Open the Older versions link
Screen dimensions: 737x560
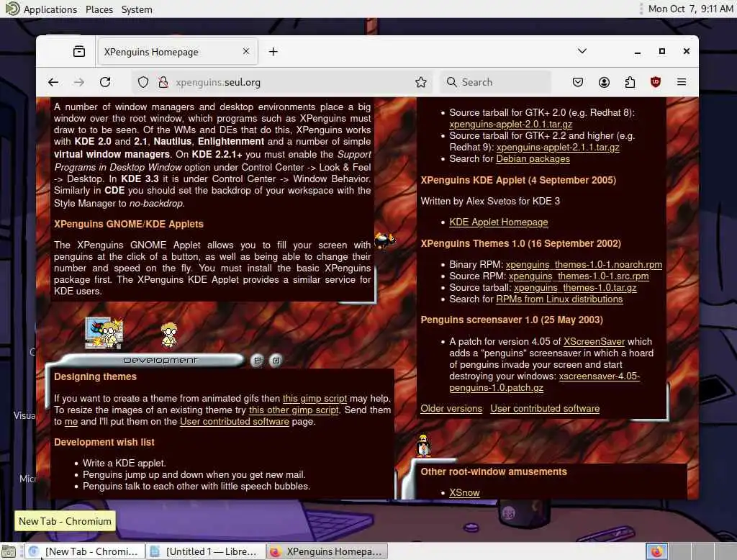tap(451, 409)
